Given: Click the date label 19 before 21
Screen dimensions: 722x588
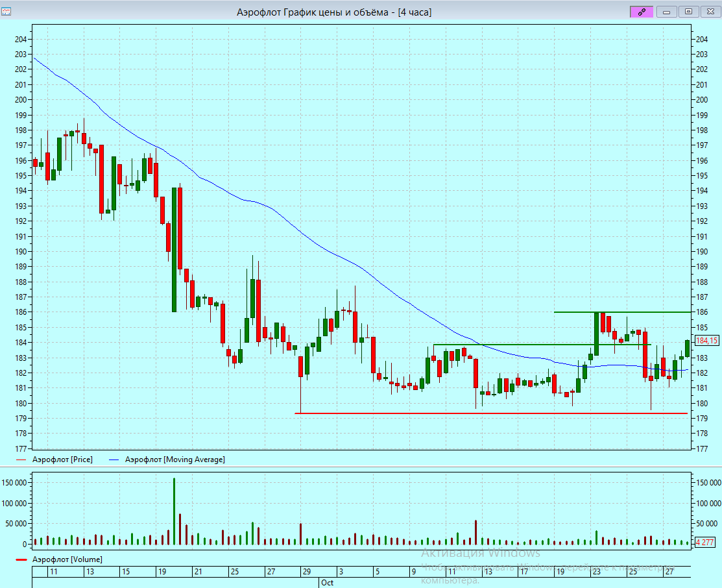Looking at the screenshot, I should pyautogui.click(x=162, y=571).
